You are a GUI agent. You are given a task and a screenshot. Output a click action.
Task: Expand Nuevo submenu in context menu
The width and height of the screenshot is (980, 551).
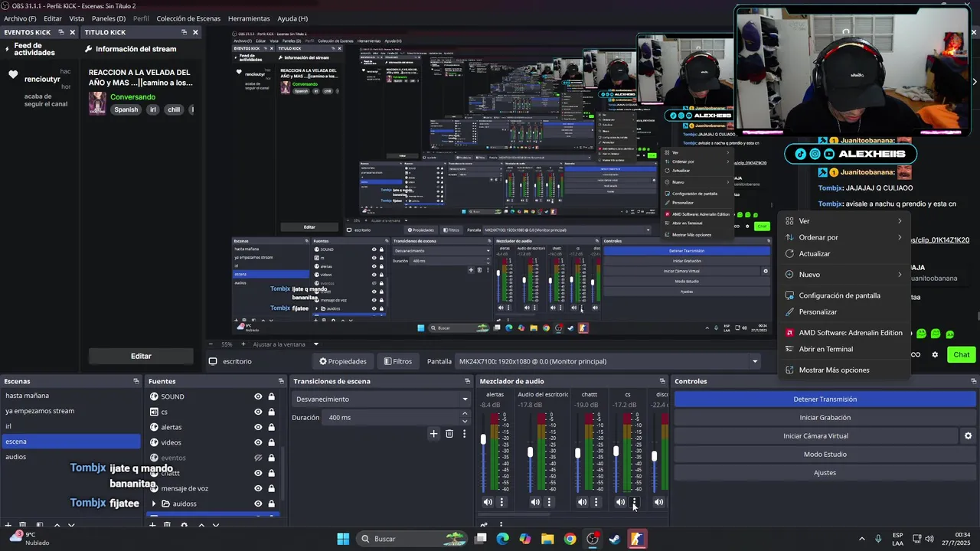pos(844,275)
